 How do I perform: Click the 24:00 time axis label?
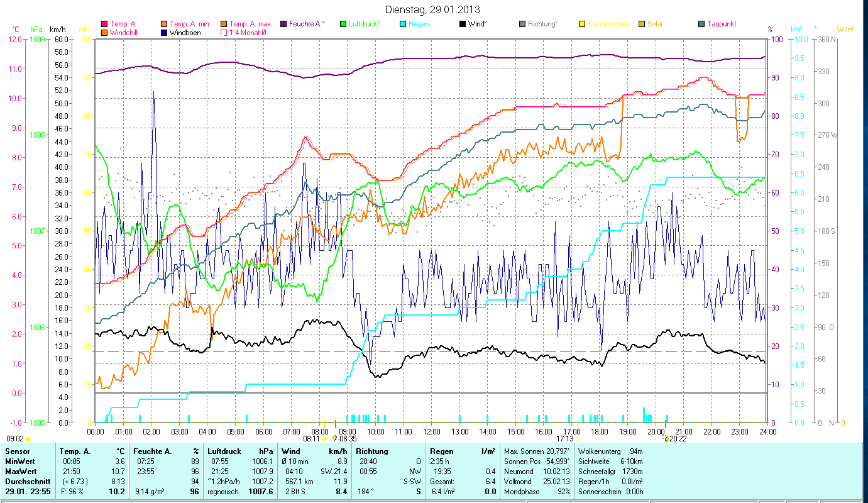point(767,431)
